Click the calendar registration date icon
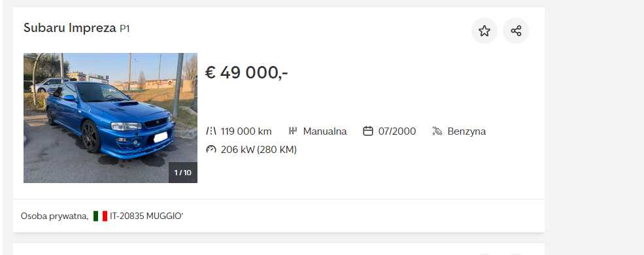The width and height of the screenshot is (644, 255). point(368,131)
